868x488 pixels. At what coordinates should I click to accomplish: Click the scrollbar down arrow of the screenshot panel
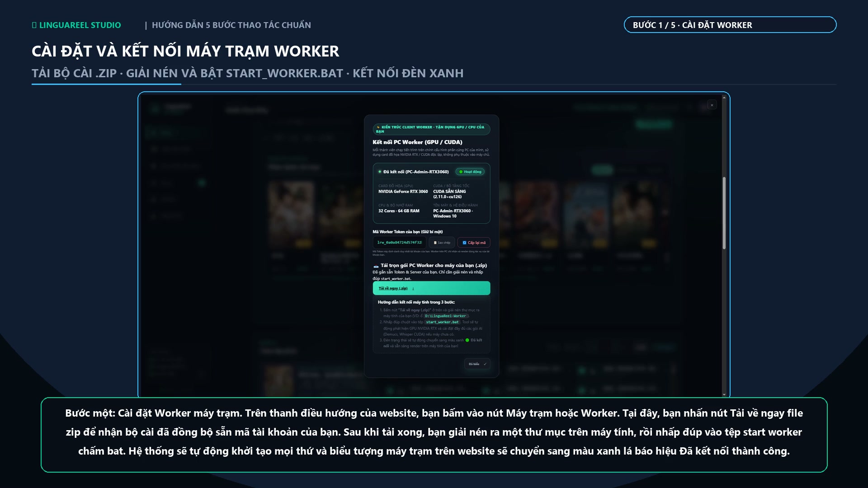tap(724, 394)
